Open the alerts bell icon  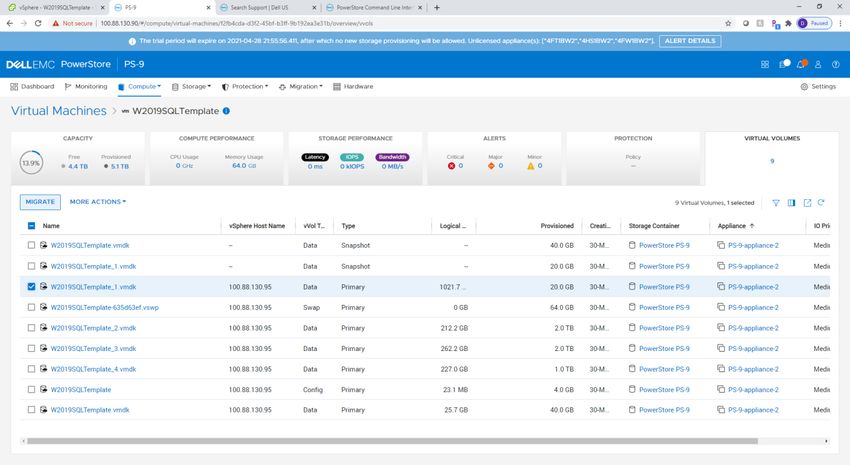pyautogui.click(x=801, y=64)
